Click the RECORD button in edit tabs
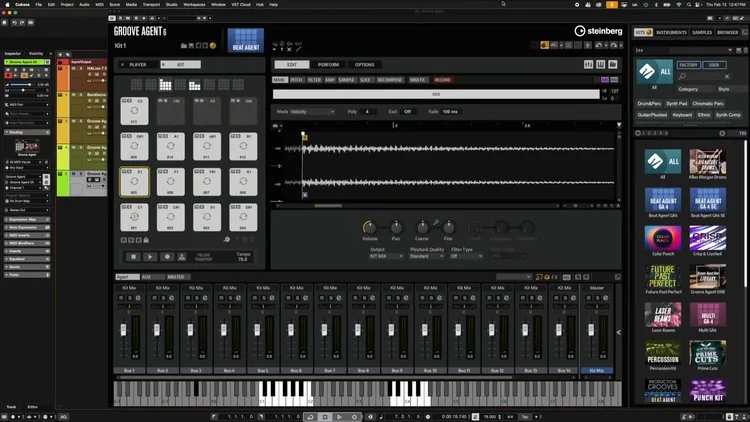 coord(442,80)
